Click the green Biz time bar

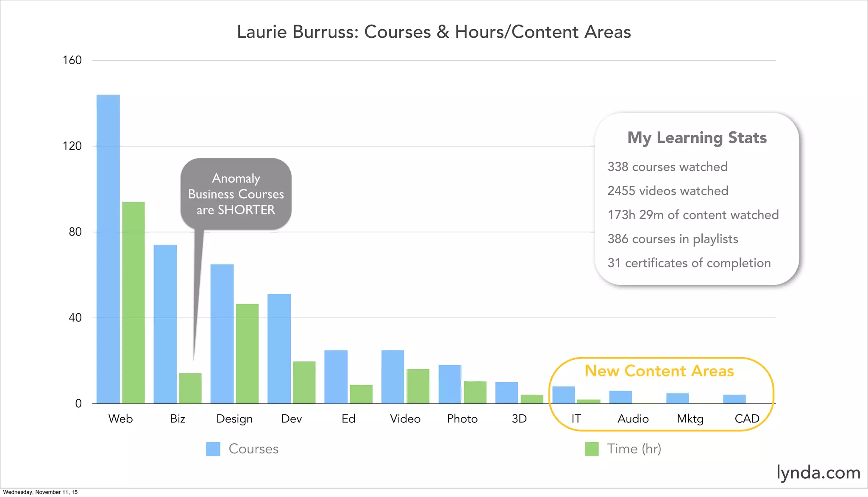point(190,388)
